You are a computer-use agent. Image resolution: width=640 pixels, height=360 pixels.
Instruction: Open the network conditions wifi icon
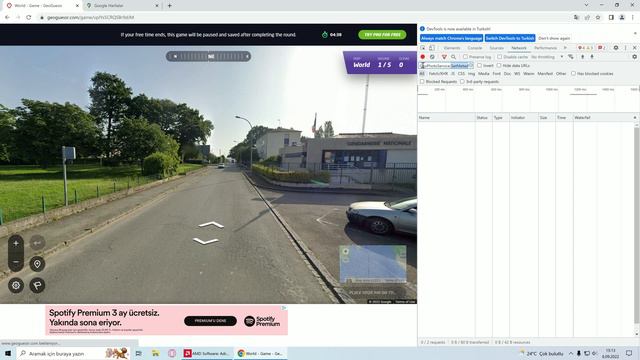571,57
